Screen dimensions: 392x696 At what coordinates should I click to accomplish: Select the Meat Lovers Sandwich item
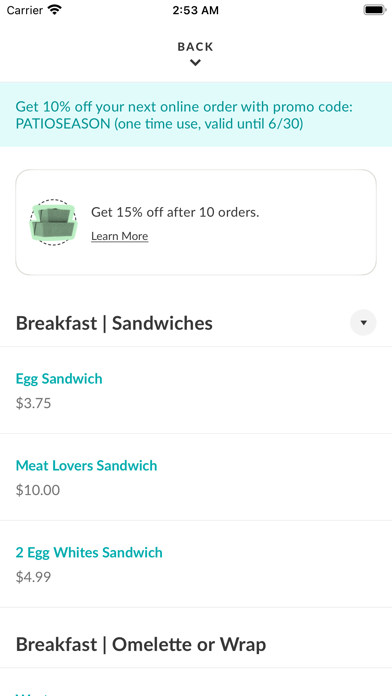coord(196,477)
